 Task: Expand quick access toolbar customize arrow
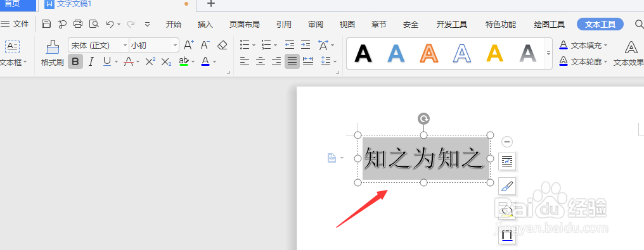pyautogui.click(x=148, y=24)
